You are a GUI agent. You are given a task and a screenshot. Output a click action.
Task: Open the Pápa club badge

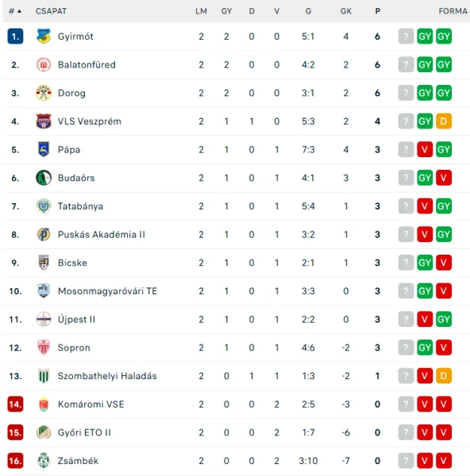click(44, 149)
